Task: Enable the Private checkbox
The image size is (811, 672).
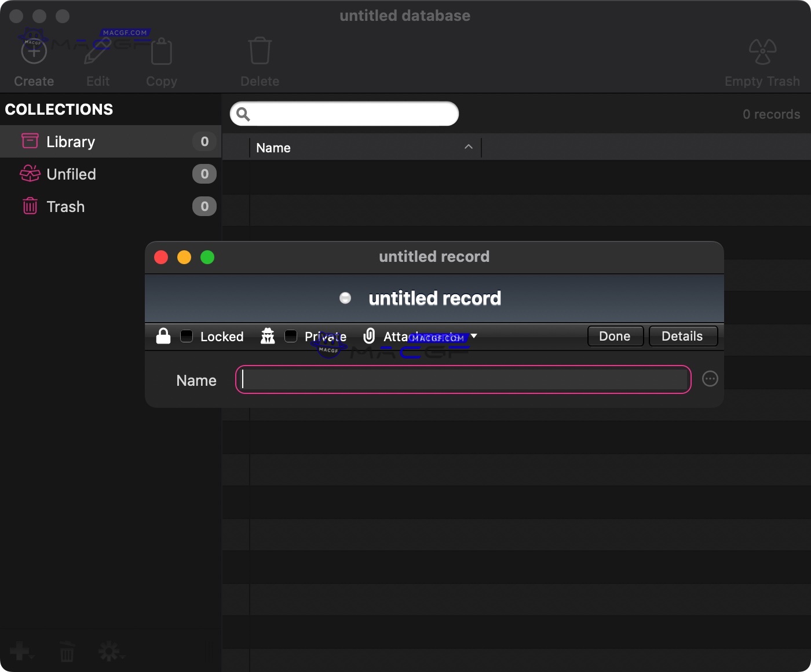Action: (x=291, y=336)
